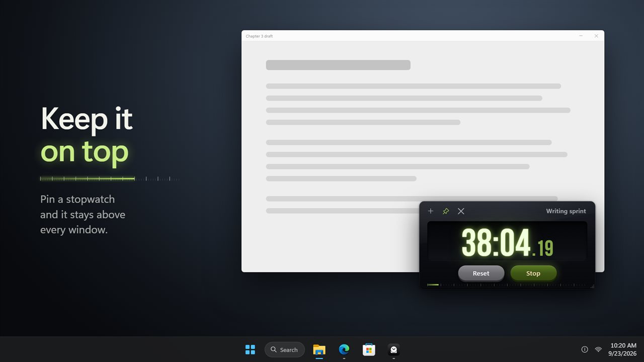Screen dimensions: 644x362
Task: Click the 38:04.19 time display
Action: pyautogui.click(x=507, y=242)
